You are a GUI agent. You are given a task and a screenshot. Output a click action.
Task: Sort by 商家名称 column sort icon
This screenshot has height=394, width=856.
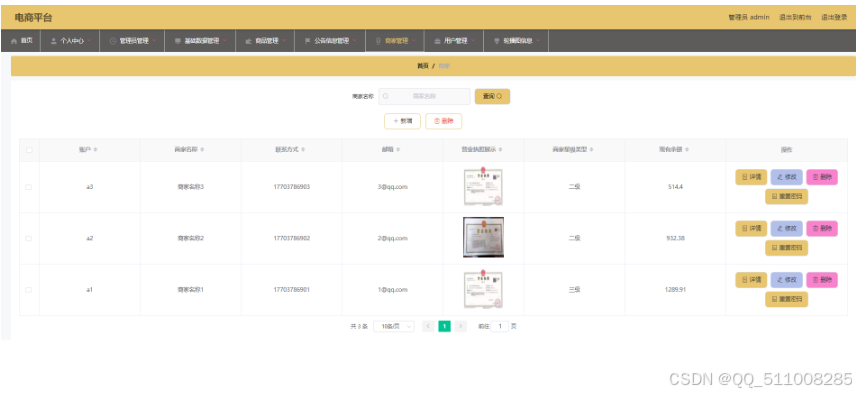click(202, 150)
